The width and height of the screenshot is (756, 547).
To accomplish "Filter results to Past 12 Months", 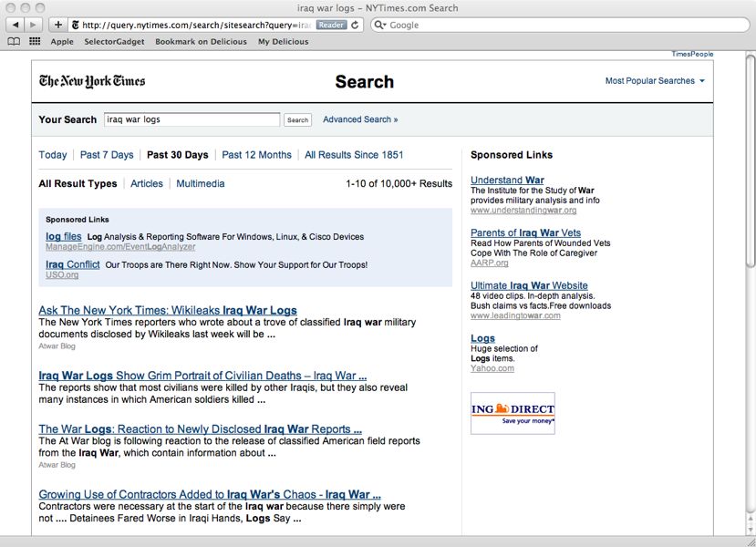I will (256, 155).
